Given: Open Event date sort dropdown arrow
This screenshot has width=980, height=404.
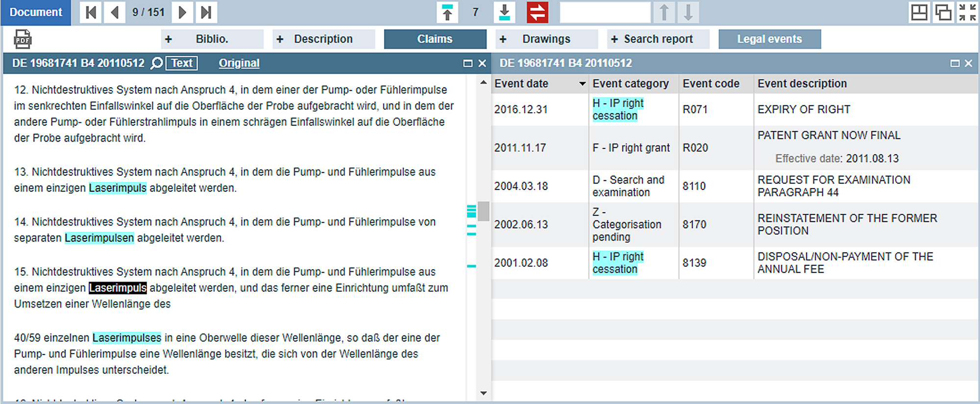Looking at the screenshot, I should coord(582,84).
